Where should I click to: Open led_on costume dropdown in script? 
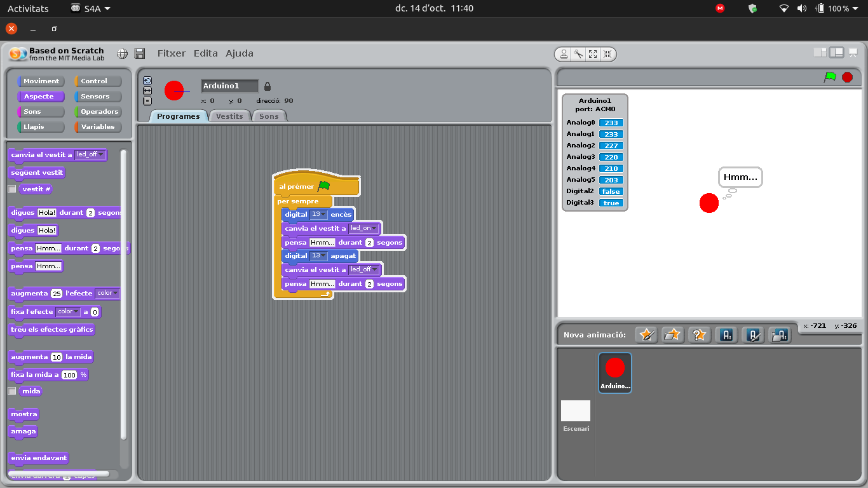click(x=364, y=228)
